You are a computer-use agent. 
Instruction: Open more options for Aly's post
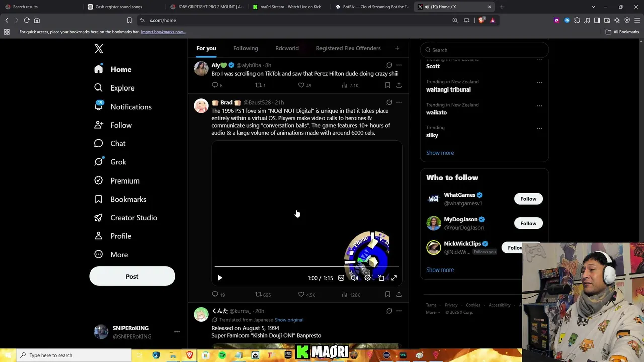[x=399, y=65]
